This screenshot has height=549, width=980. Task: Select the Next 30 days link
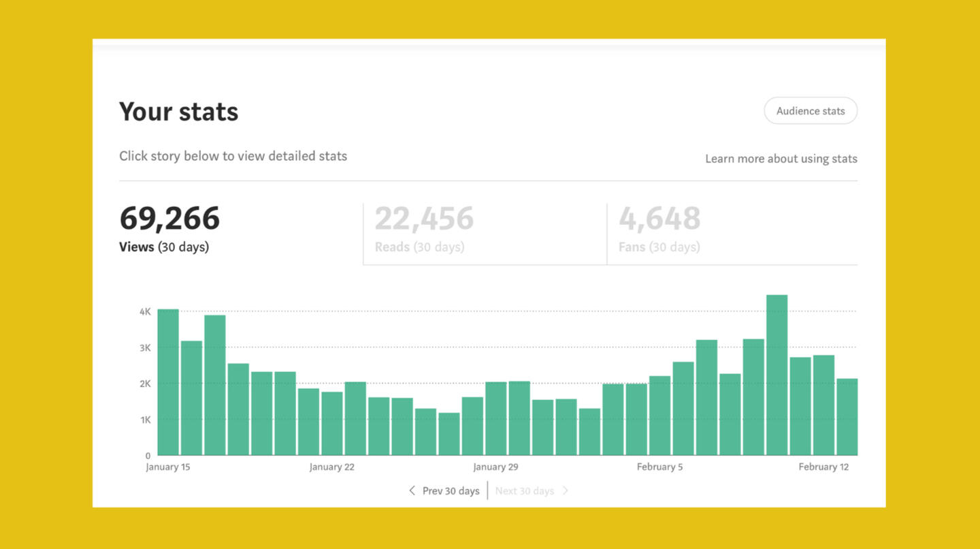click(x=524, y=491)
